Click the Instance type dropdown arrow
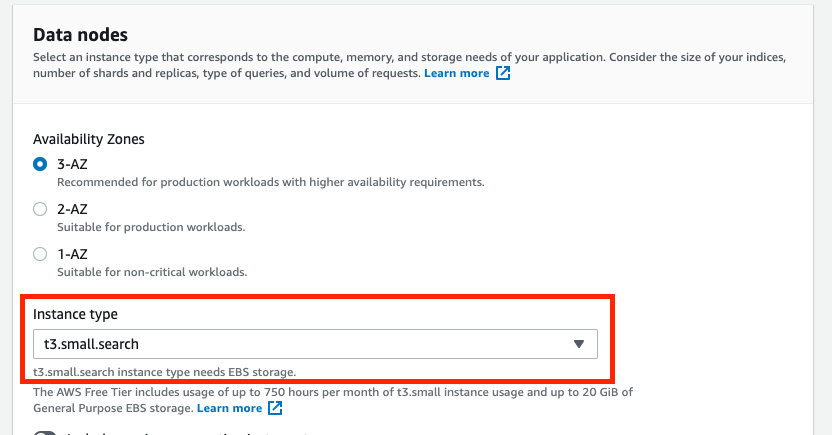832x435 pixels. 578,344
